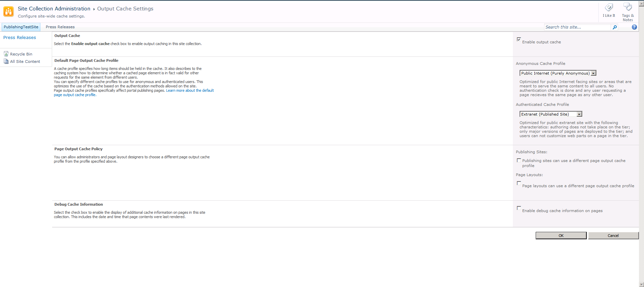Click the SharePoint site logo icon
Screen dimensions: 644x287
click(8, 11)
